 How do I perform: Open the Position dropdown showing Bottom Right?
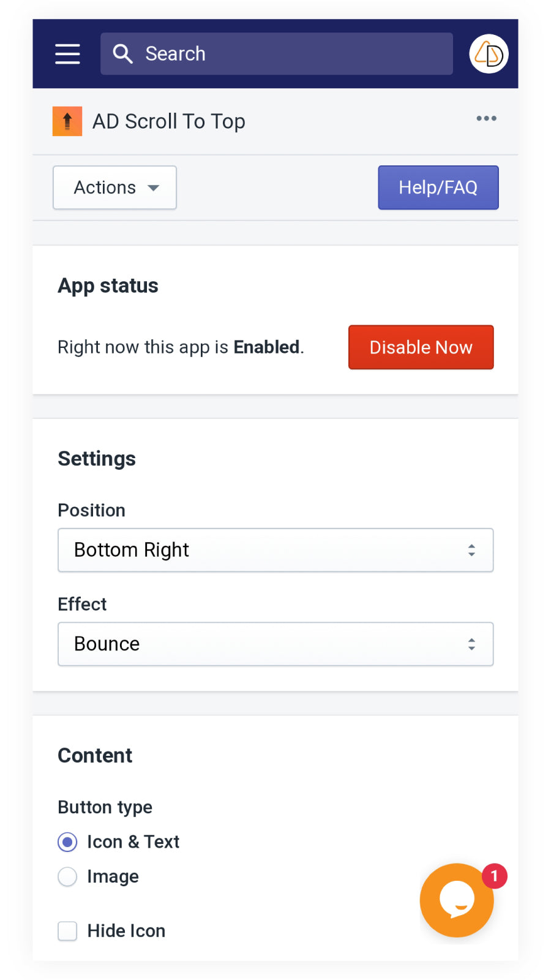pyautogui.click(x=275, y=550)
